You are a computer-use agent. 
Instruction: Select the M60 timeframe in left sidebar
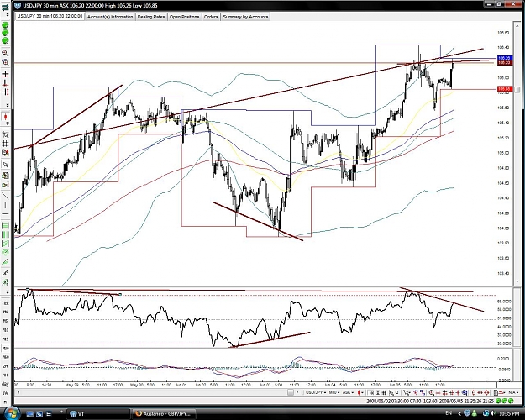(x=5, y=357)
